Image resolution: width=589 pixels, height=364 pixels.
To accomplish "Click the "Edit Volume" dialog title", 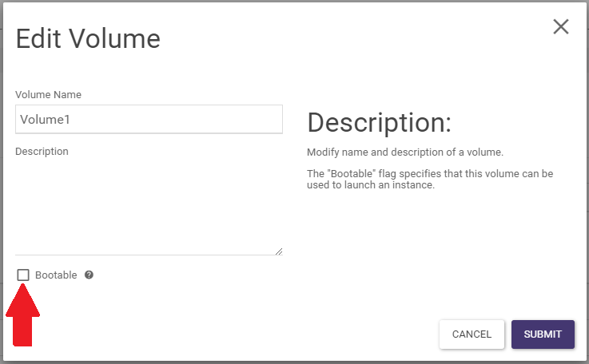I will tap(88, 39).
